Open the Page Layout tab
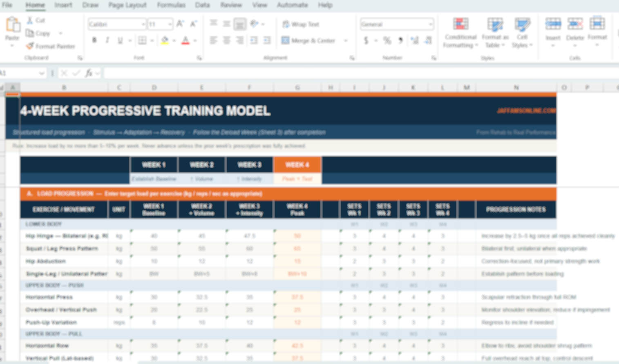The image size is (619, 364). pyautogui.click(x=127, y=5)
